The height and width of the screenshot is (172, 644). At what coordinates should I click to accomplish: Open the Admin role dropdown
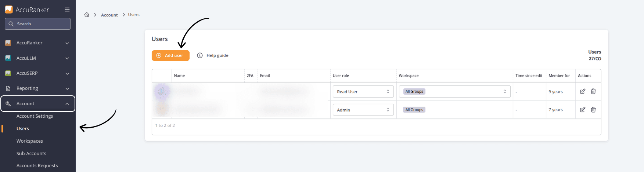[363, 110]
